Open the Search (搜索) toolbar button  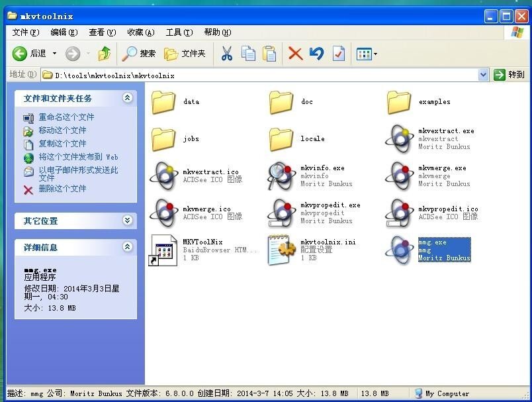(x=138, y=54)
